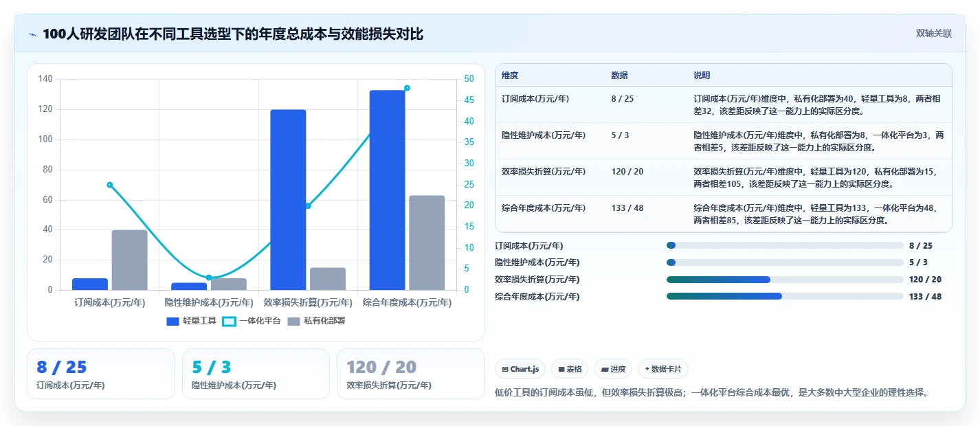Click x-axis label 订阅成本(万元/年) under chart
Screen dimensions: 980x426
[110, 302]
